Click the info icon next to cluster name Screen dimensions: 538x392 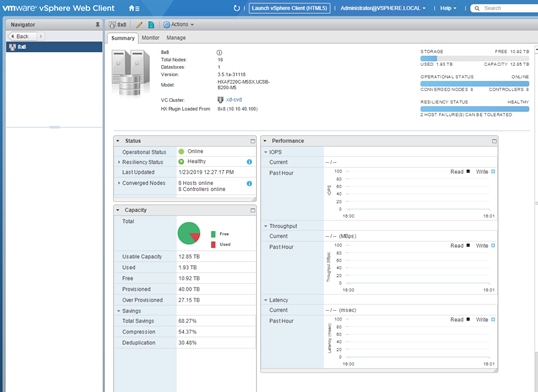click(x=219, y=53)
